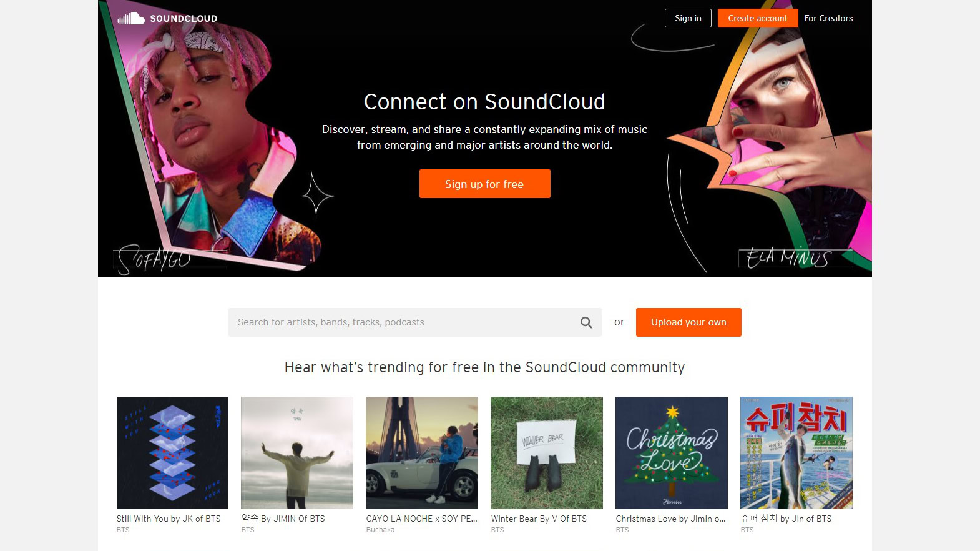This screenshot has width=980, height=551.
Task: Open the Still With You album artwork
Action: pos(172,452)
